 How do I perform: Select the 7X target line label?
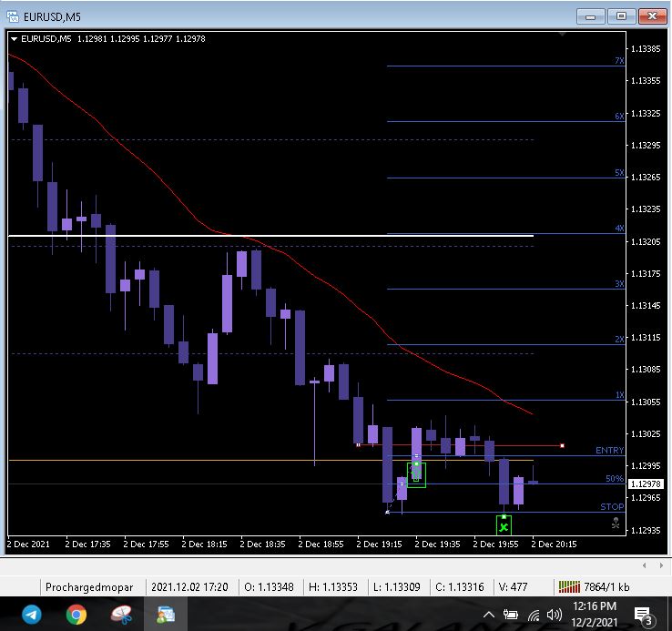tap(619, 60)
